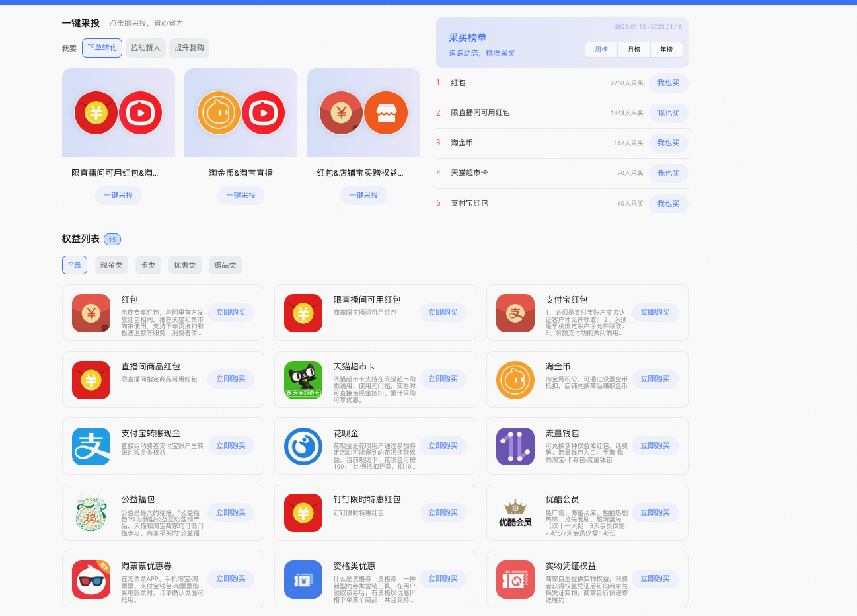Image resolution: width=857 pixels, height=616 pixels.
Task: Click 立即购买 on 实物凭证权益 card
Action: tap(655, 578)
